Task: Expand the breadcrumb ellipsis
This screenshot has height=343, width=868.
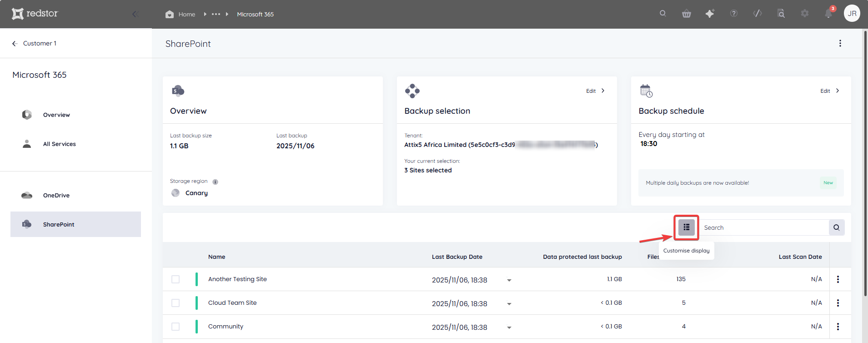Action: (x=216, y=14)
